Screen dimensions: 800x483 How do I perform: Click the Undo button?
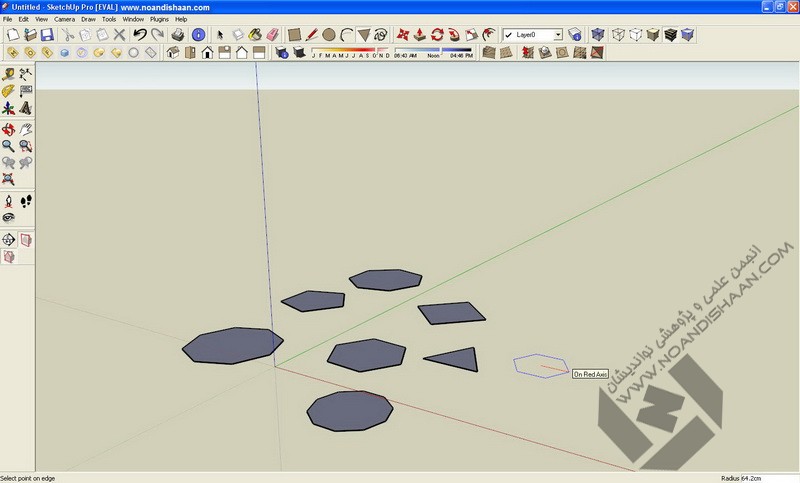coord(140,34)
